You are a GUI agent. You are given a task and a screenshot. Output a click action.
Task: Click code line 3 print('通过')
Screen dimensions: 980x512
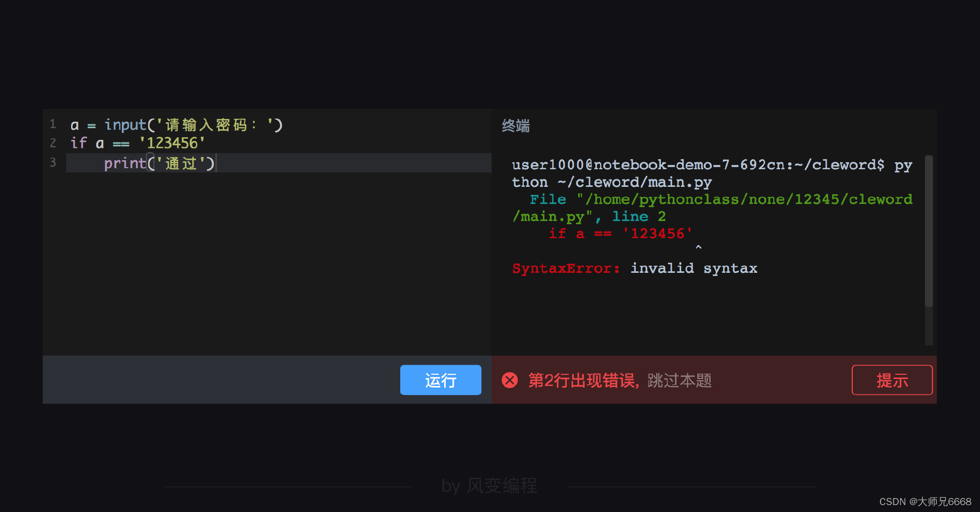pos(159,163)
